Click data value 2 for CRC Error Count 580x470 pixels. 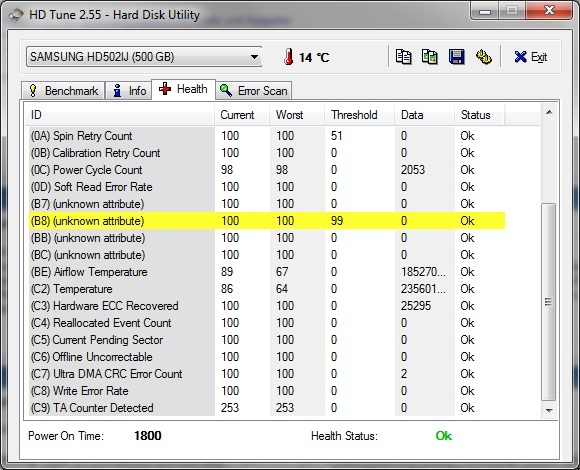pyautogui.click(x=404, y=374)
